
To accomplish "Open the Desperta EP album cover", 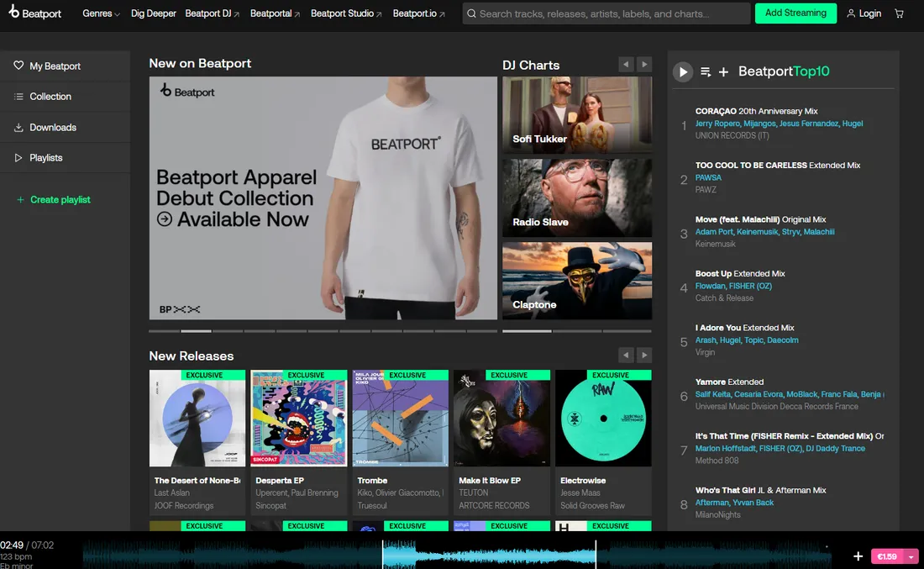I will pyautogui.click(x=299, y=418).
